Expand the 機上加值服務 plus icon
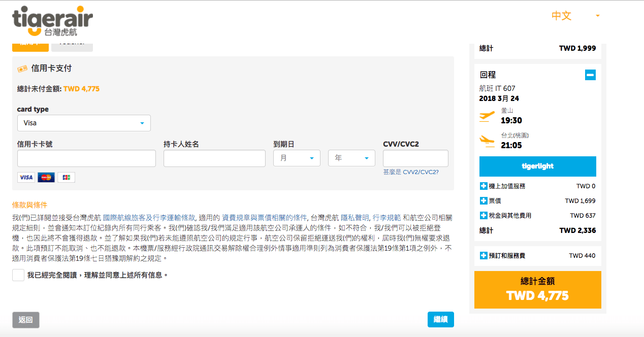 tap(483, 186)
